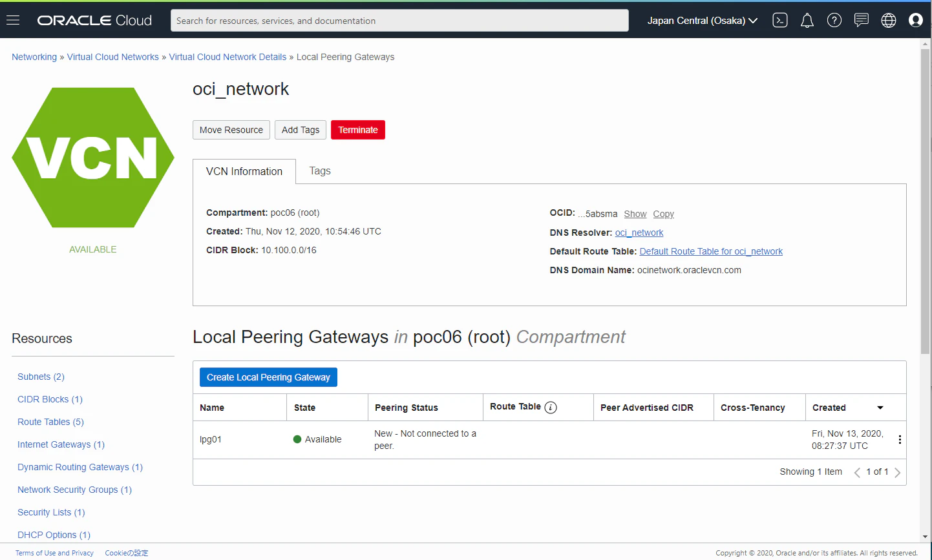Open Dynamic Routing Gateways (1) in Resources
This screenshot has width=932, height=560.
click(80, 467)
